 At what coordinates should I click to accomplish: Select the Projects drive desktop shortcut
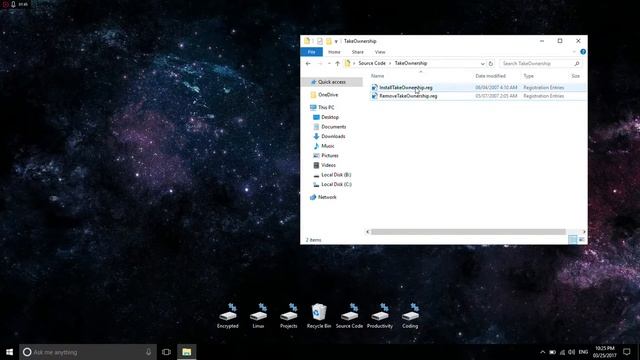coord(289,316)
